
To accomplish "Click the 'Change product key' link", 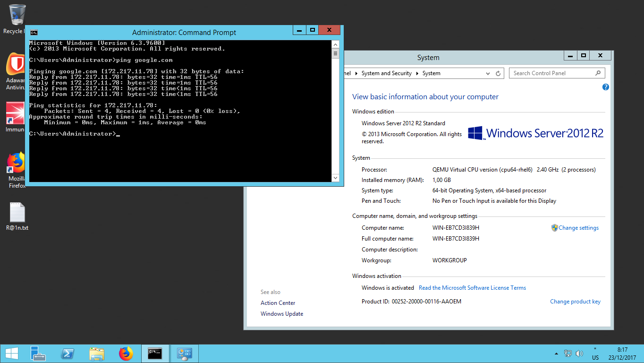I will pyautogui.click(x=575, y=302).
